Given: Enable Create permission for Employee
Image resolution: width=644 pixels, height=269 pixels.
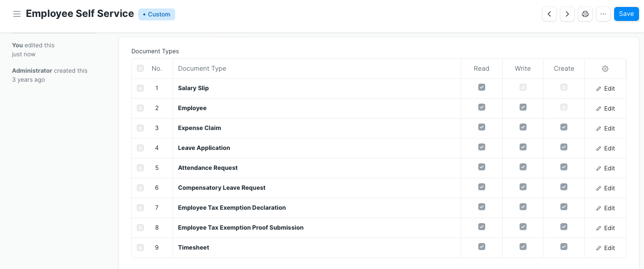Looking at the screenshot, I should click(x=563, y=107).
